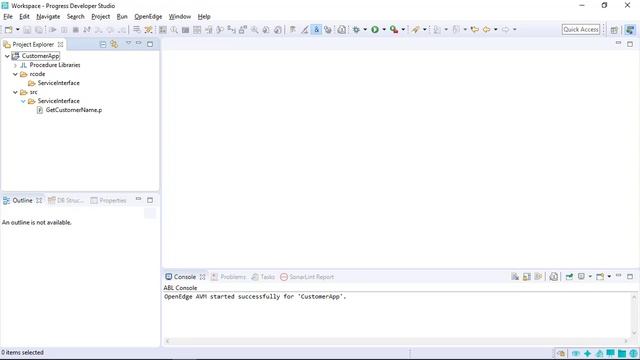Image resolution: width=640 pixels, height=360 pixels.
Task: Open the Debug configurations dropdown arrow
Action: [x=365, y=30]
